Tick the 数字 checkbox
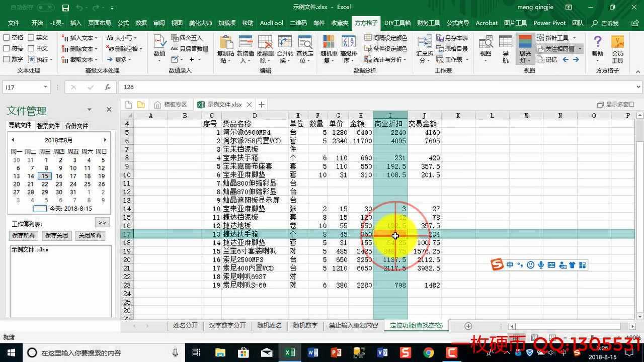 point(7,59)
